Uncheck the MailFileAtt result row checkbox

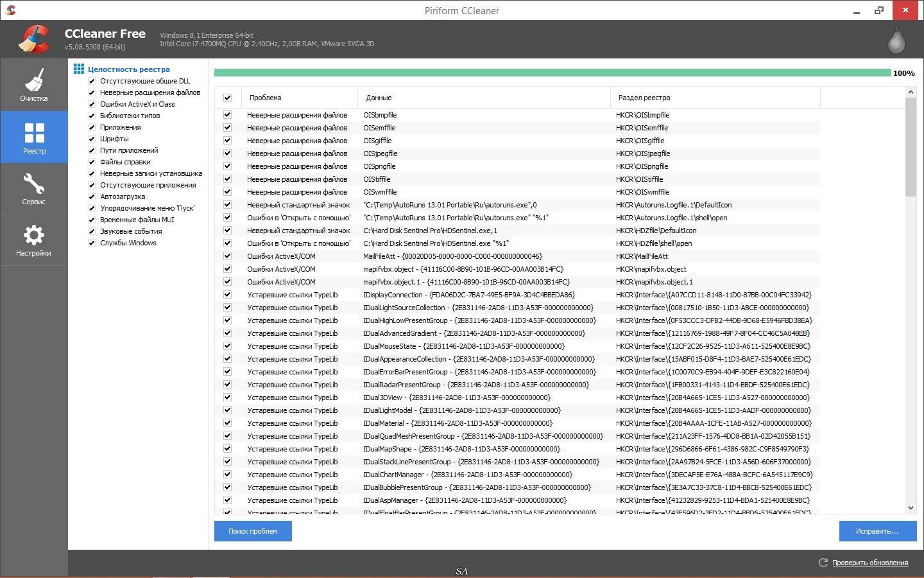(227, 256)
